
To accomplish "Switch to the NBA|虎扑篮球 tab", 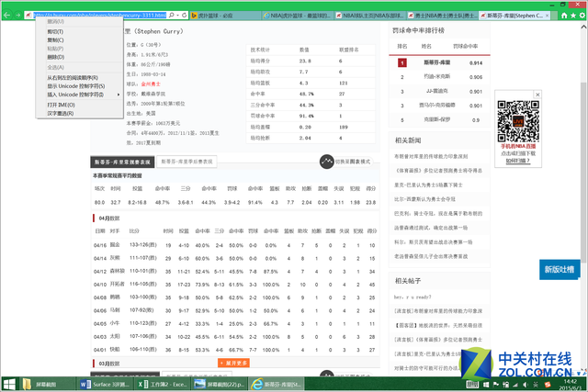I will pyautogui.click(x=297, y=16).
